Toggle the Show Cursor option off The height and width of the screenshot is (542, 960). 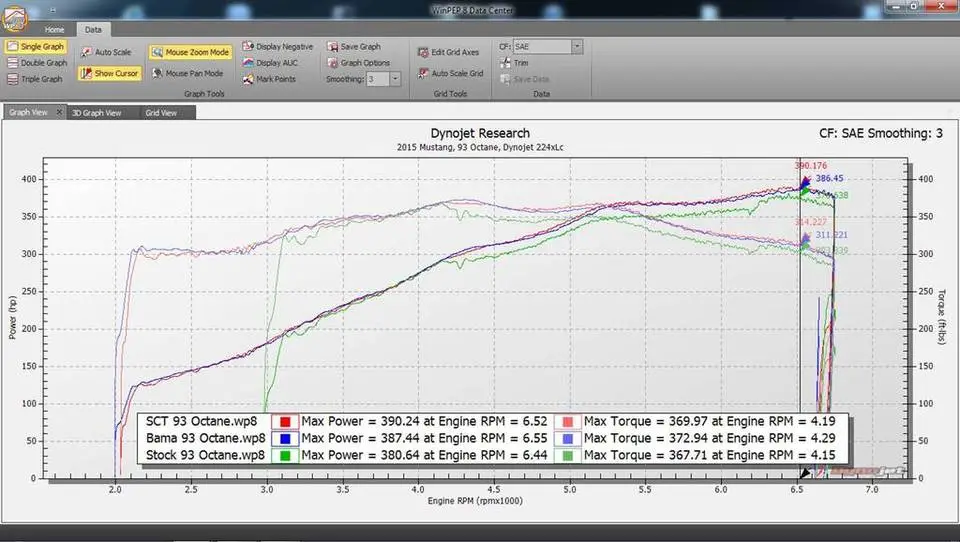click(x=110, y=73)
